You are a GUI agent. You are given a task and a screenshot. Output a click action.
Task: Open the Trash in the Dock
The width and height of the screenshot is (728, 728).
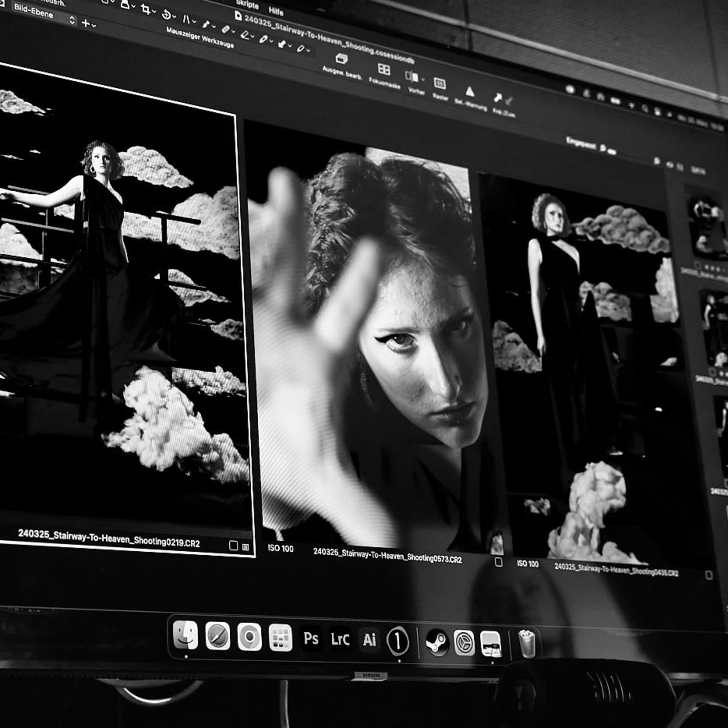tap(527, 644)
